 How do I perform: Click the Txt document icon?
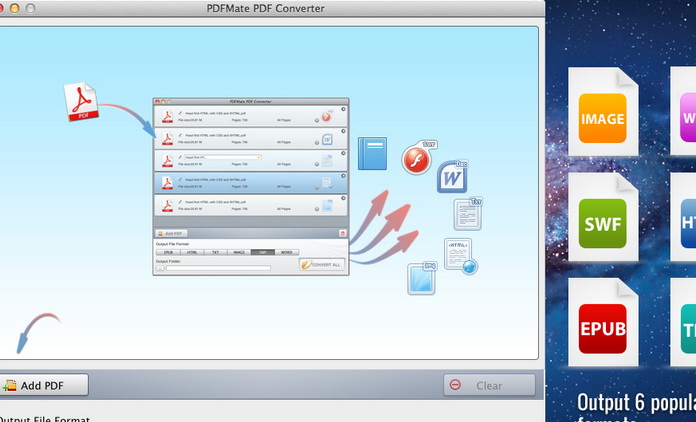467,214
